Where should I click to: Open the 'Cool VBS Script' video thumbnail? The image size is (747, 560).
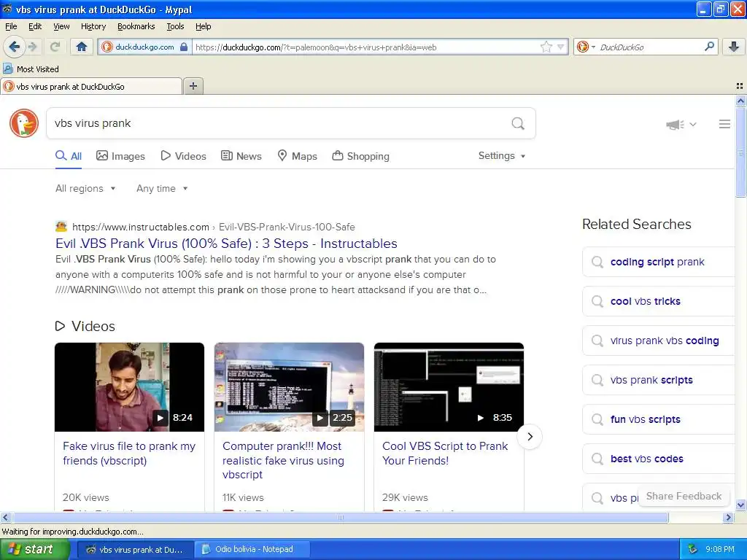(x=449, y=387)
